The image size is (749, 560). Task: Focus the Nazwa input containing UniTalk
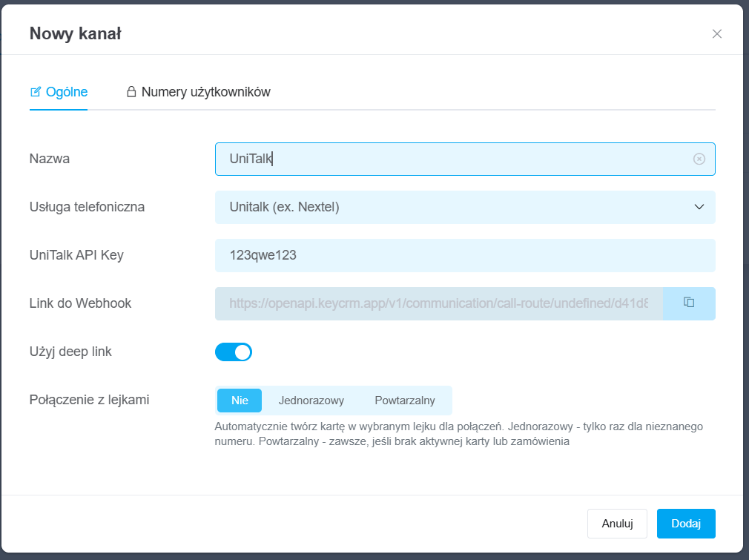445,159
